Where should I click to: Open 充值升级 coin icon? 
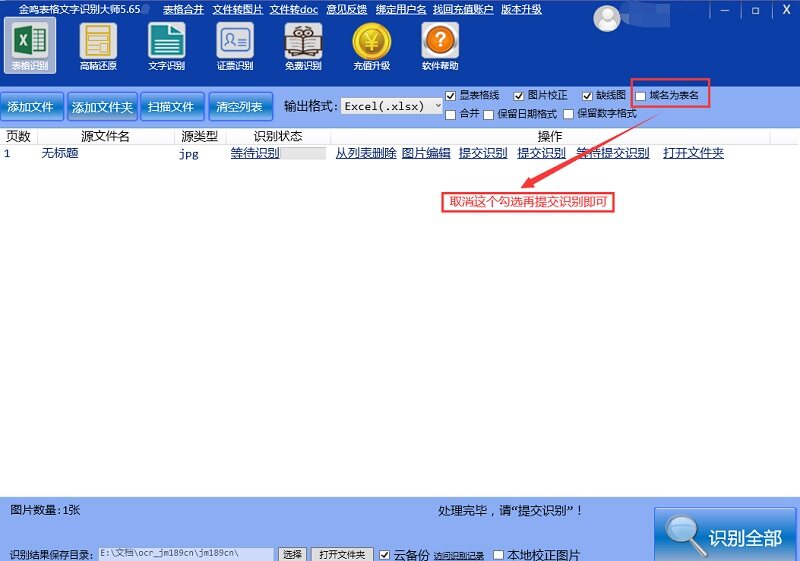pyautogui.click(x=371, y=46)
